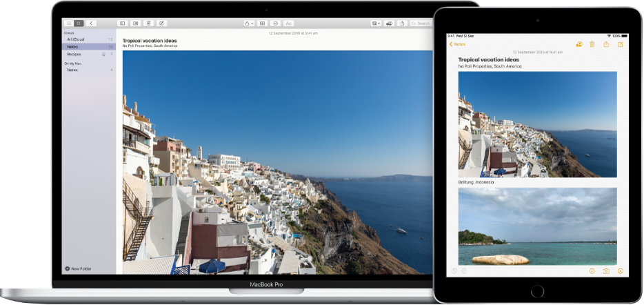This screenshot has width=644, height=305.
Task: Open the media insert dropdown on Mac
Action: (x=376, y=23)
